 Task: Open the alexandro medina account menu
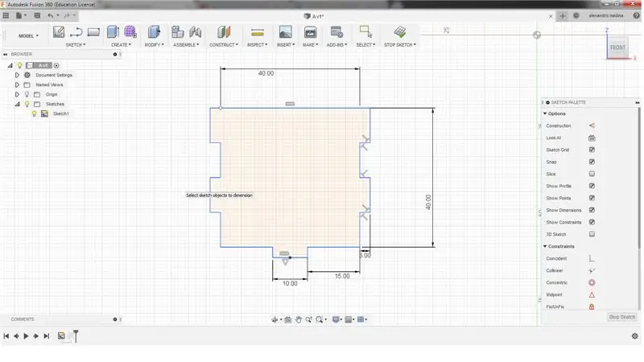click(x=606, y=15)
